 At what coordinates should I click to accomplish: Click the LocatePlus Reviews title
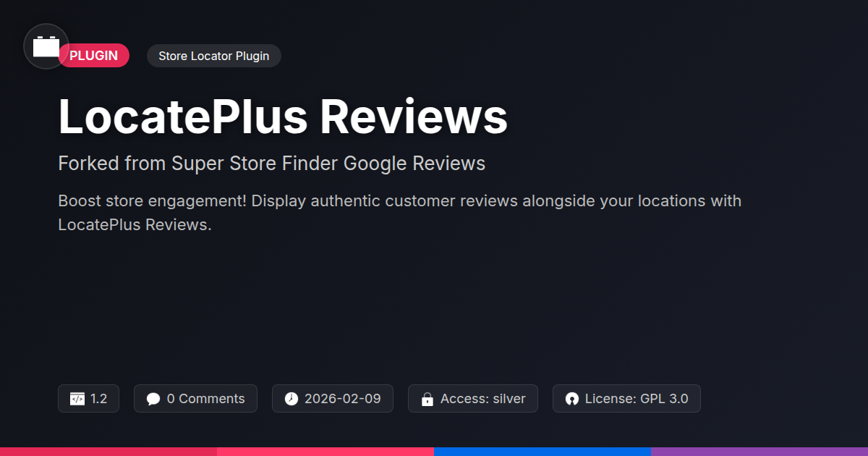coord(283,116)
